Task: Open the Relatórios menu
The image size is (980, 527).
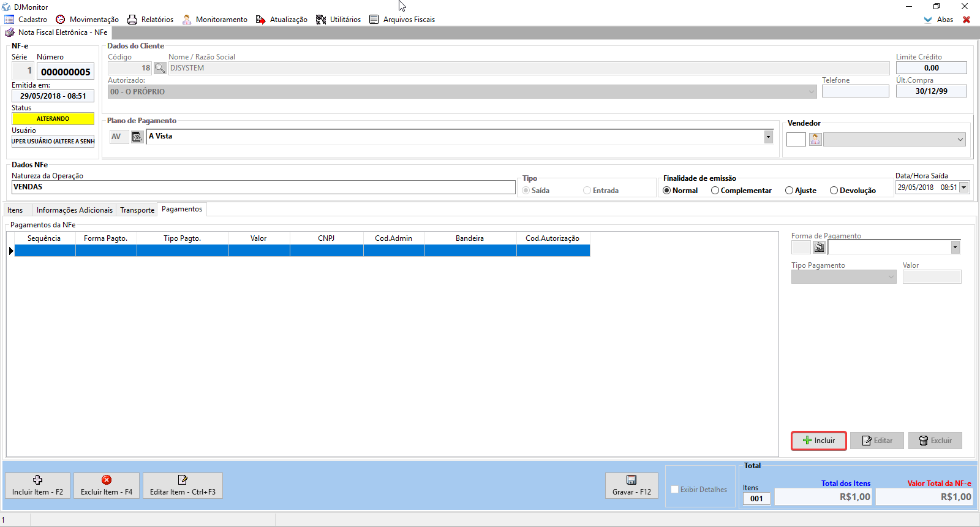Action: (151, 20)
